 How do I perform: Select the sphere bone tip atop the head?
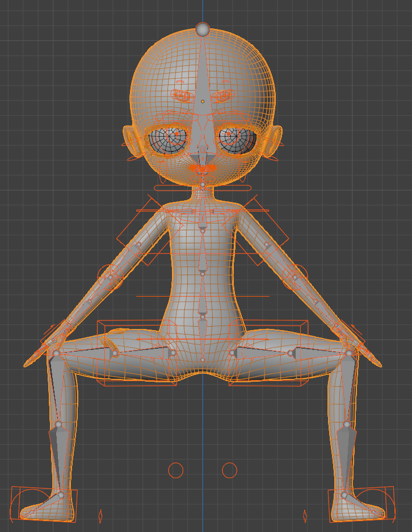(203, 29)
